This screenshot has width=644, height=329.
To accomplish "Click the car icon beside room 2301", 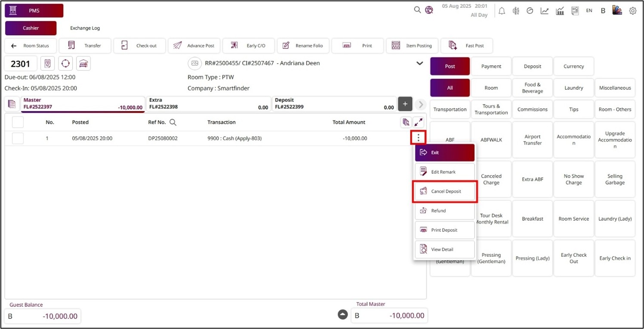I will coord(83,64).
